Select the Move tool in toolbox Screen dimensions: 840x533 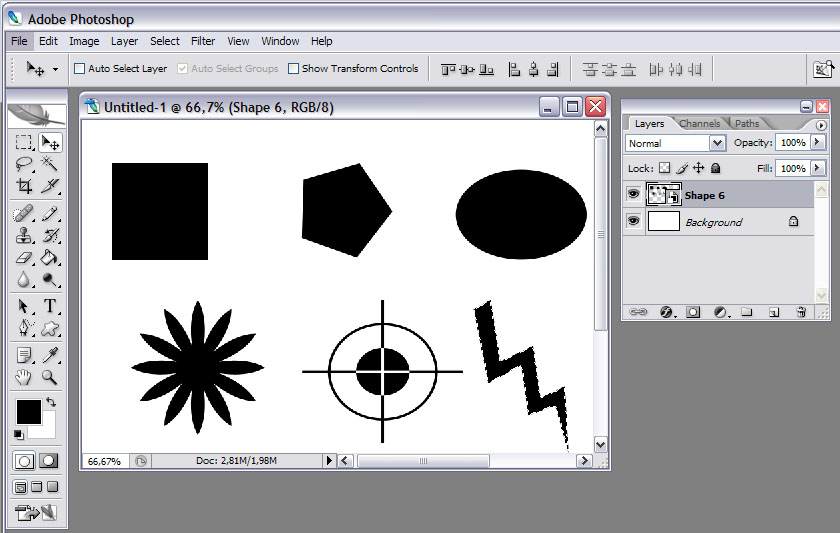tap(50, 142)
